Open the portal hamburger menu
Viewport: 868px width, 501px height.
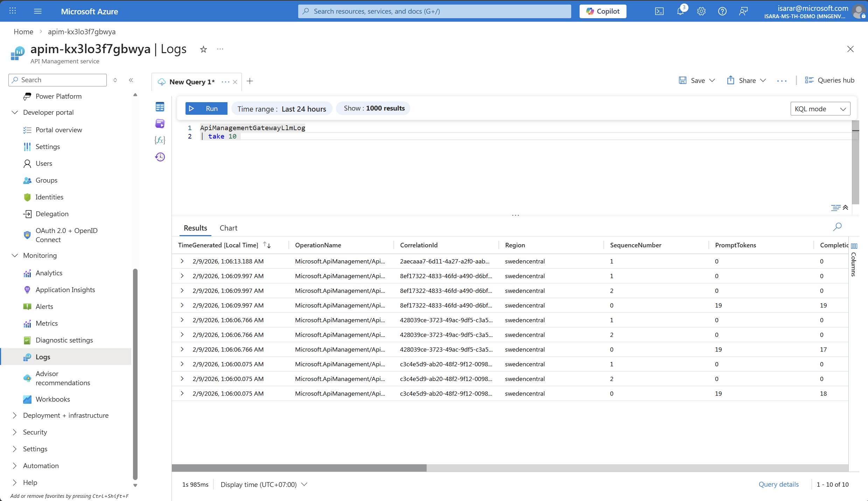[38, 11]
